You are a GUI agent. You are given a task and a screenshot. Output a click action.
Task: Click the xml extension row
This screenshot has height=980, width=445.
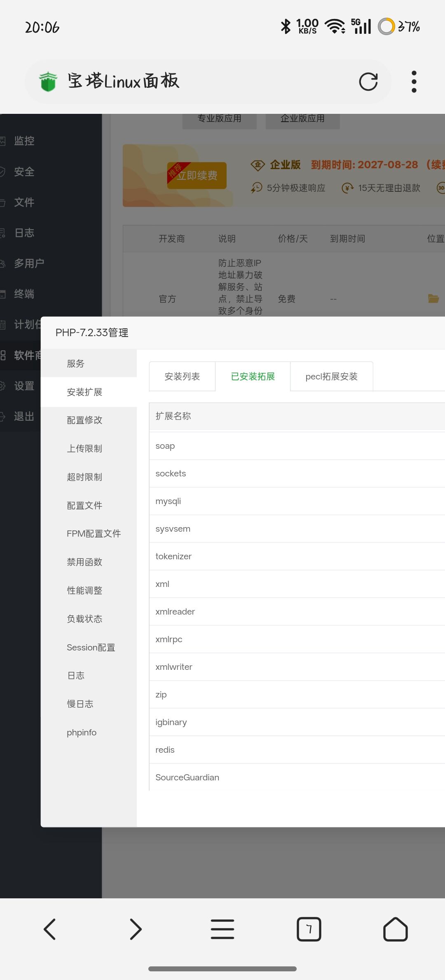click(x=297, y=584)
